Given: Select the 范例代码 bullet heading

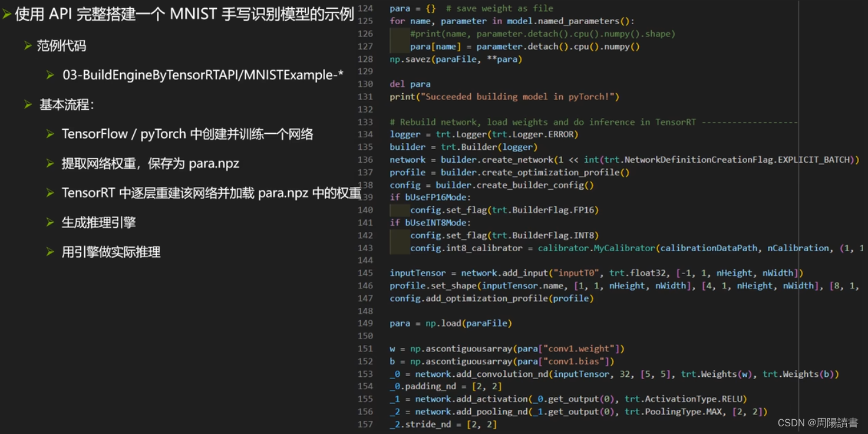Looking at the screenshot, I should pos(61,45).
